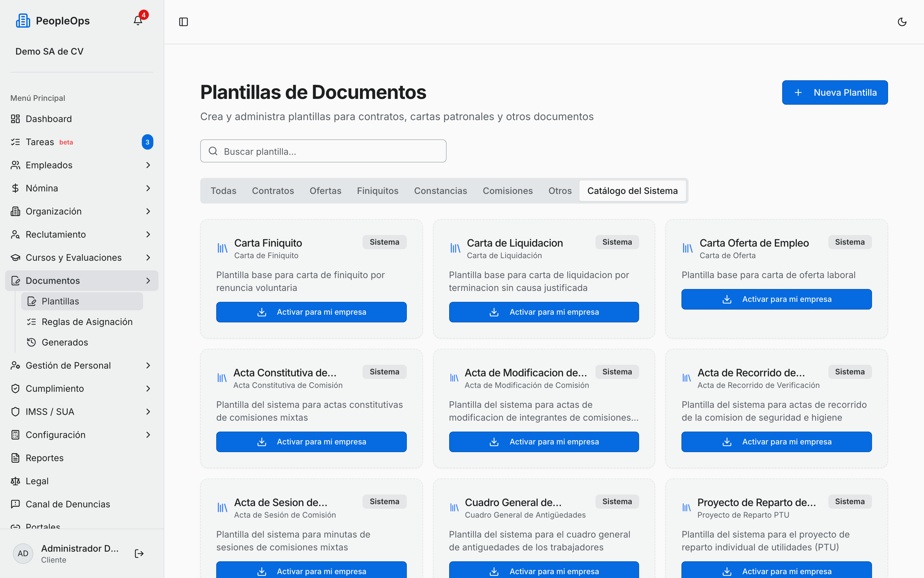Switch to the Contratos tab
Viewport: 924px width, 578px height.
(273, 191)
